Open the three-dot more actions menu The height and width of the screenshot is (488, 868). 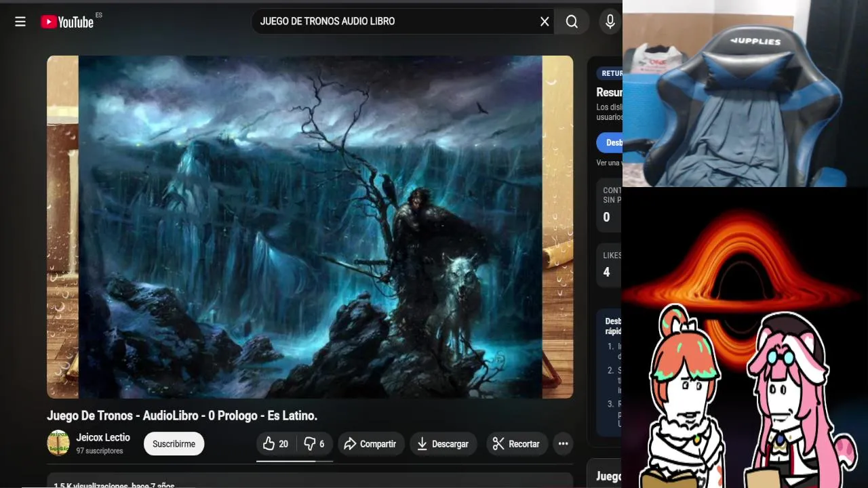point(563,444)
